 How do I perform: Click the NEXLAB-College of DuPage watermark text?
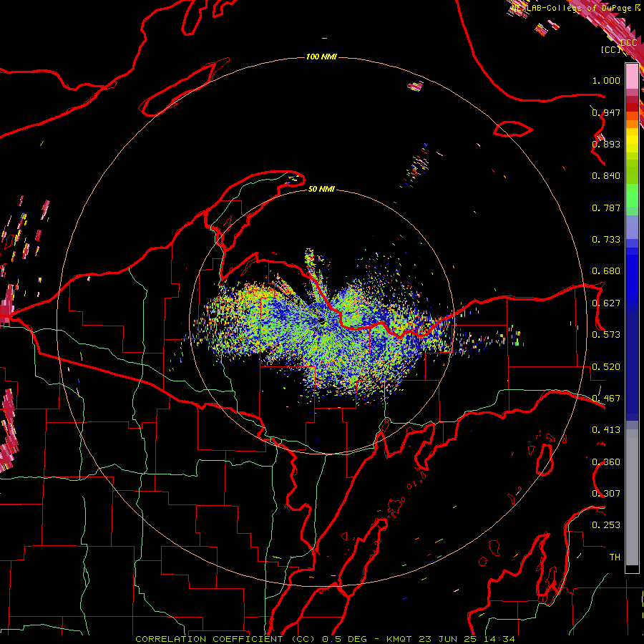pos(572,8)
